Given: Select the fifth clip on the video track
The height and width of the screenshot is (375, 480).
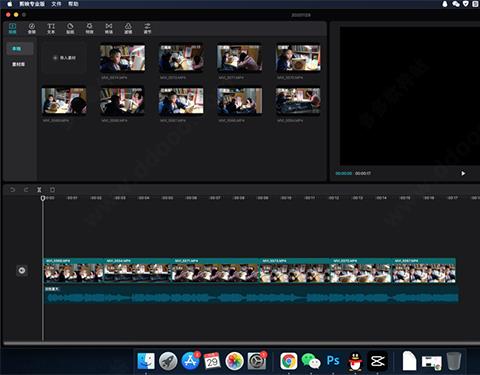Looking at the screenshot, I should click(361, 270).
